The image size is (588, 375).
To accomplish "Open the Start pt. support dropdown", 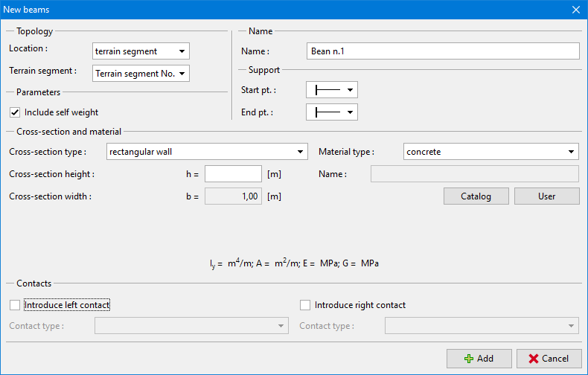I will (332, 90).
